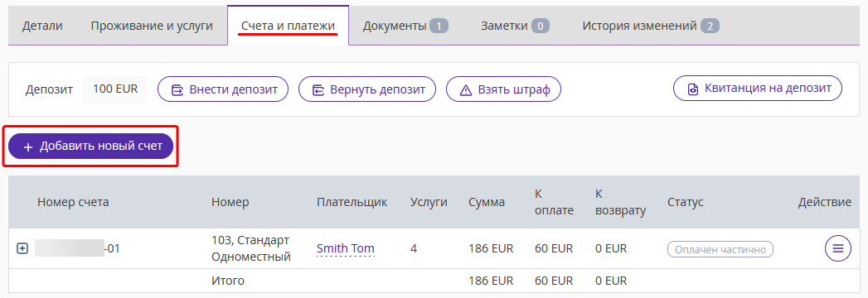The height and width of the screenshot is (298, 868).
Task: Click Добавить новый счет button
Action: click(x=91, y=147)
